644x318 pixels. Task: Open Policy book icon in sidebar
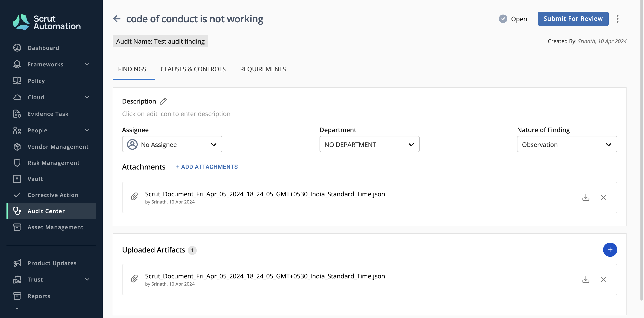(17, 81)
